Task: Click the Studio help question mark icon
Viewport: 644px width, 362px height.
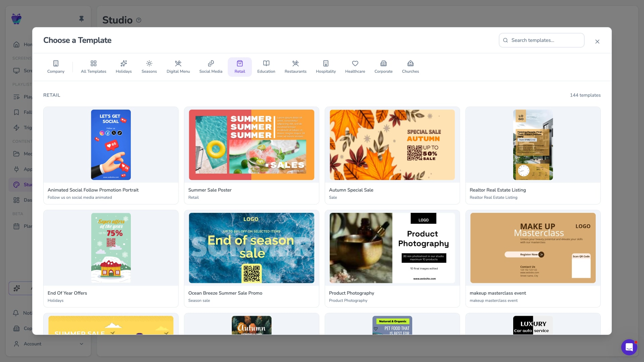Action: (x=139, y=20)
